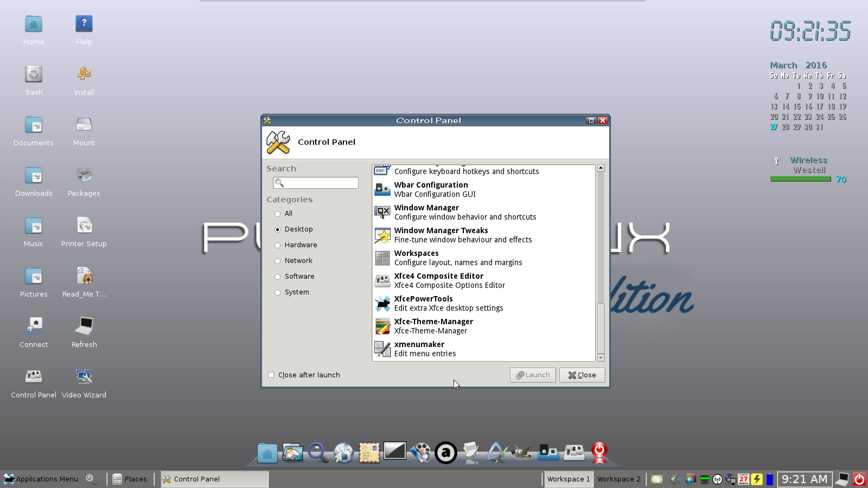The width and height of the screenshot is (868, 488).
Task: Open the Places menu
Action: click(130, 479)
